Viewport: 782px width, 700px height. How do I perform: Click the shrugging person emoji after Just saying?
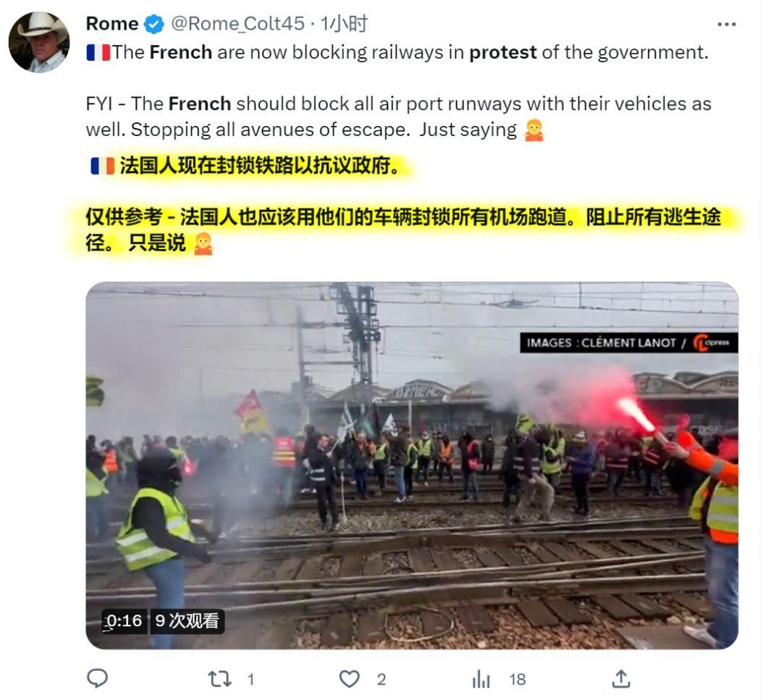click(534, 130)
